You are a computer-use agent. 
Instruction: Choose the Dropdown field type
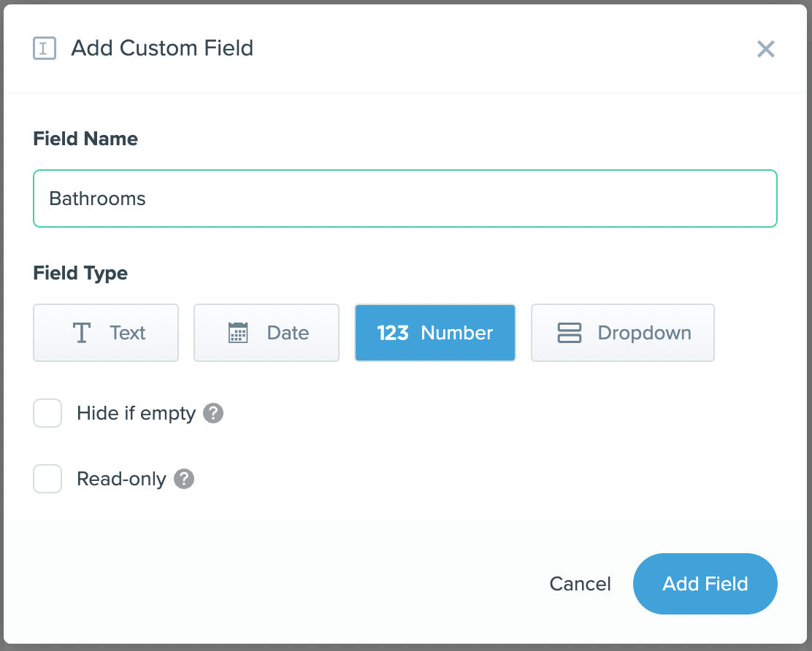click(x=622, y=333)
